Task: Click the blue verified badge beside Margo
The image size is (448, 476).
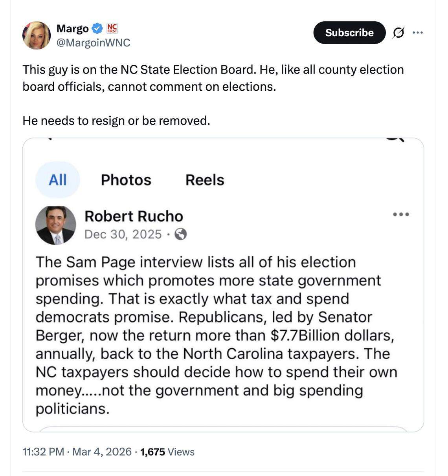Action: pyautogui.click(x=96, y=28)
